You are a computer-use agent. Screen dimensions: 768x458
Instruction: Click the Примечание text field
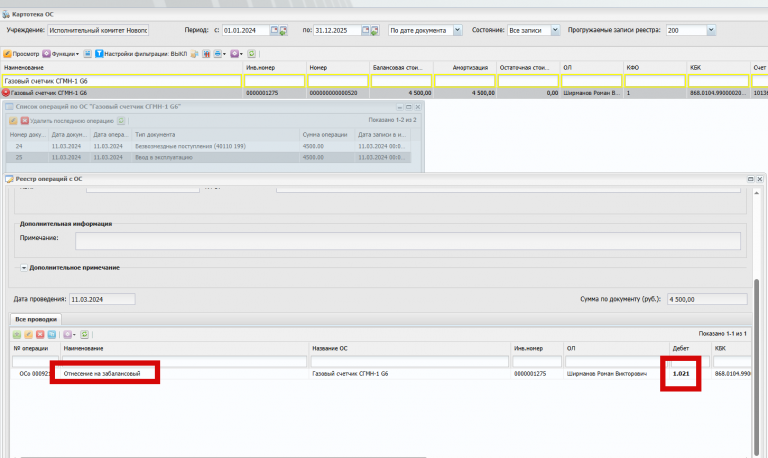[x=408, y=241]
